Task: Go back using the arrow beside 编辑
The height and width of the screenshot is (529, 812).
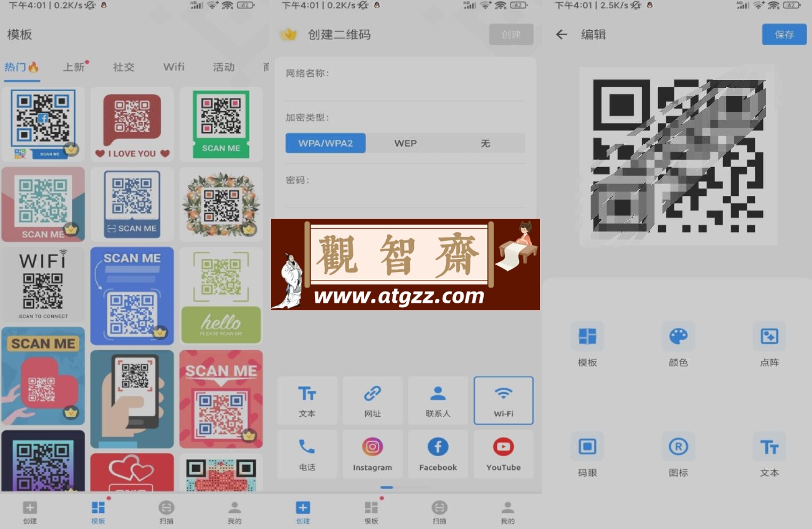Action: [x=561, y=35]
